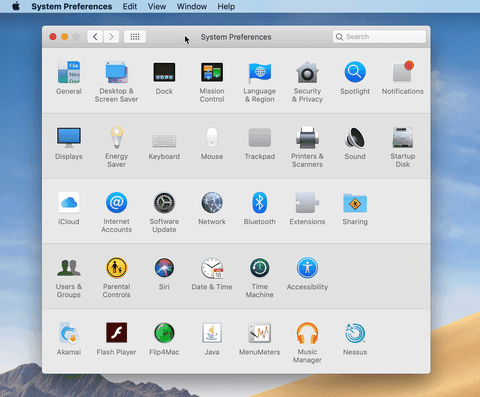Open the Help menu
The height and width of the screenshot is (397, 480).
[226, 6]
